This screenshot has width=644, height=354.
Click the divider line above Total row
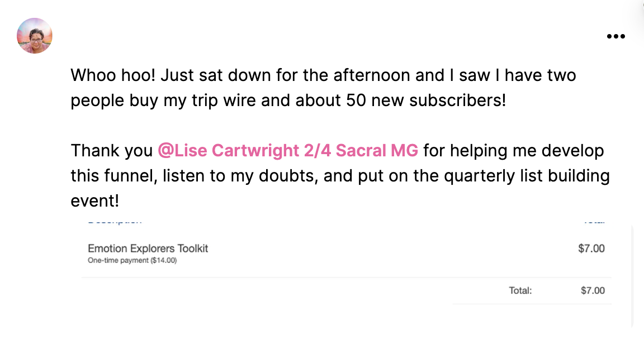[x=346, y=278]
